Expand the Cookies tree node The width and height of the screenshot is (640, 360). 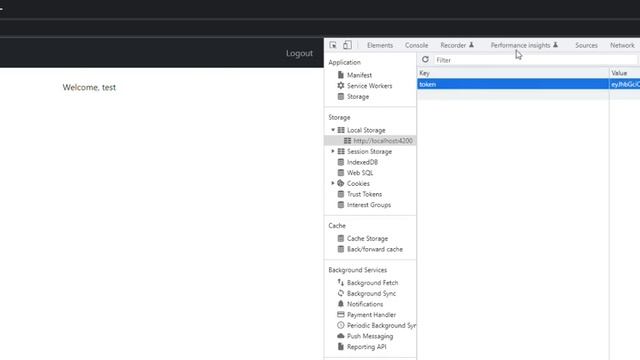pyautogui.click(x=333, y=183)
